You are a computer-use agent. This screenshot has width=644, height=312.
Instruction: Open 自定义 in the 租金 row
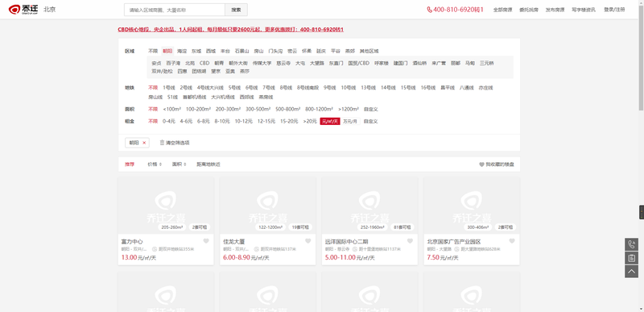click(x=370, y=121)
